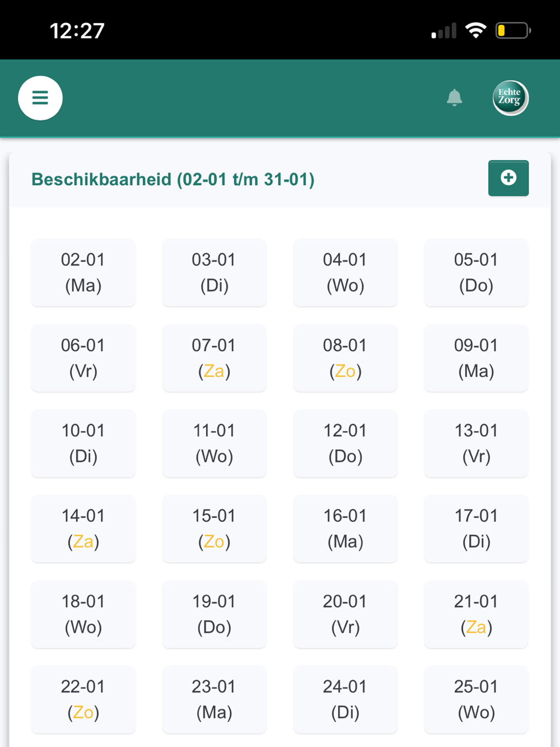The image size is (560, 747).
Task: Tap the battery status indicator
Action: tap(512, 30)
